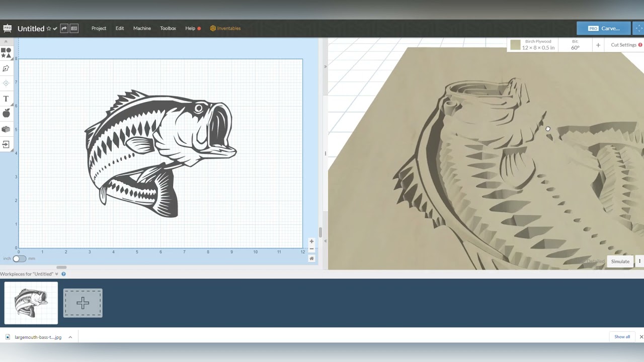Screen dimensions: 644x362
Task: Click the bass fish design on canvas
Action: click(x=160, y=153)
